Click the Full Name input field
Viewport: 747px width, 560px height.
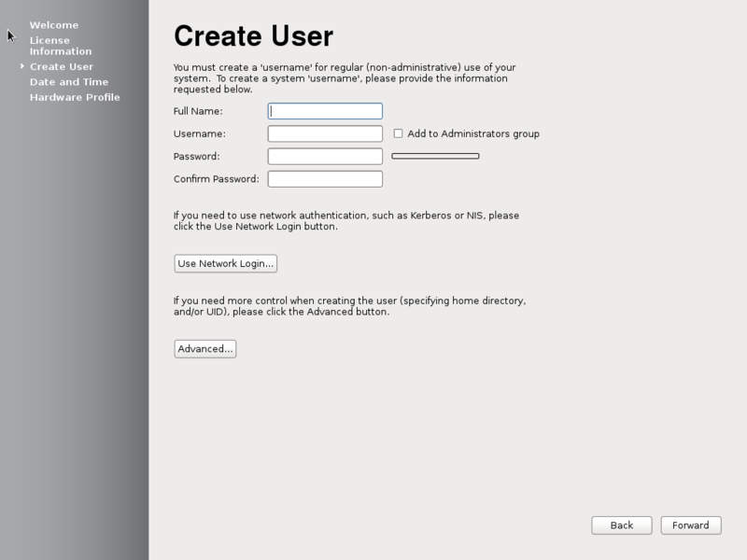point(325,111)
